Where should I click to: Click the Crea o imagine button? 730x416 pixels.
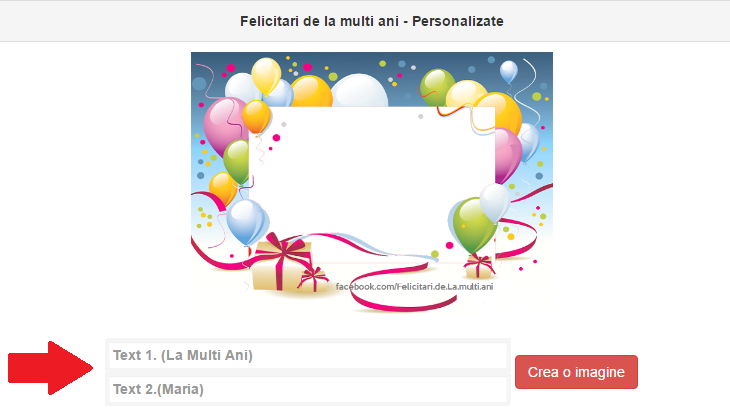click(x=576, y=372)
